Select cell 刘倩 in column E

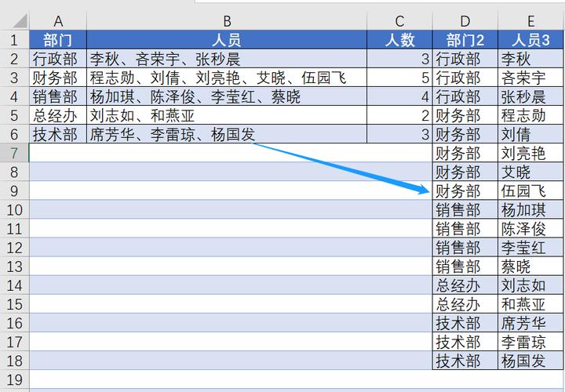(530, 134)
